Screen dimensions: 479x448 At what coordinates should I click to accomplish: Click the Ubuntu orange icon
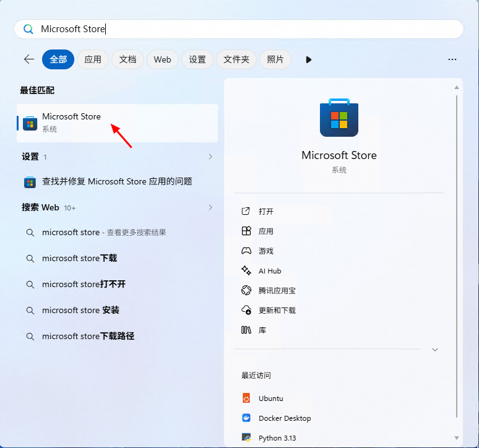[246, 398]
